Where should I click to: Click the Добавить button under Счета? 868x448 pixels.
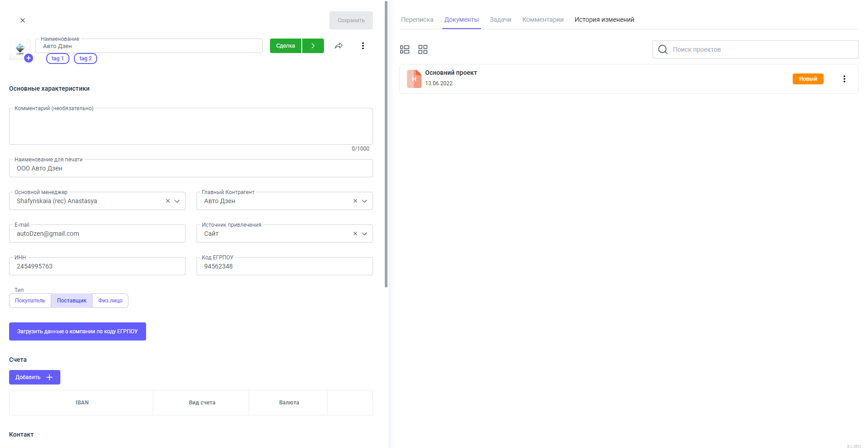[x=34, y=377]
